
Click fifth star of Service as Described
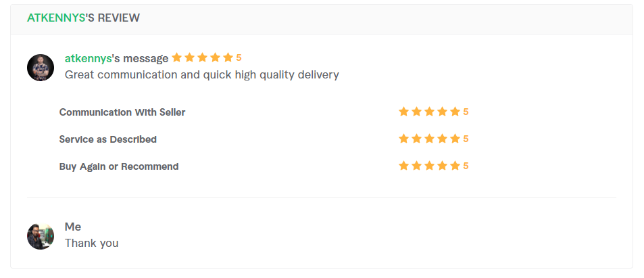(x=455, y=139)
